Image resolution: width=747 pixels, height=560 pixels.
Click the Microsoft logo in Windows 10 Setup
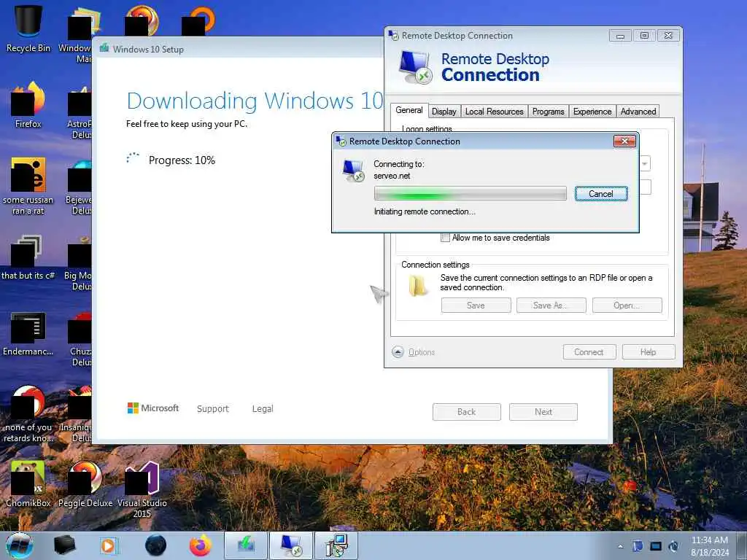[153, 408]
